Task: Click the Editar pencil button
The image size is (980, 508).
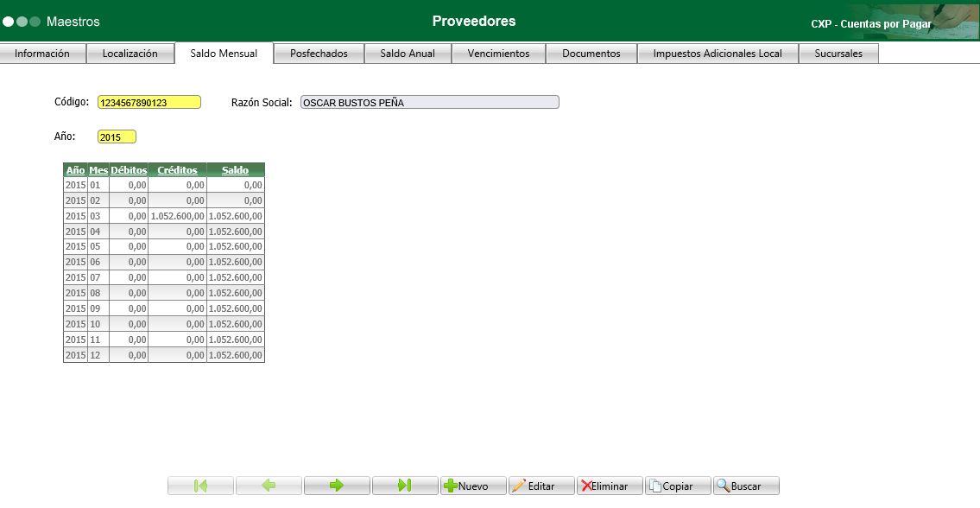Action: click(x=541, y=486)
